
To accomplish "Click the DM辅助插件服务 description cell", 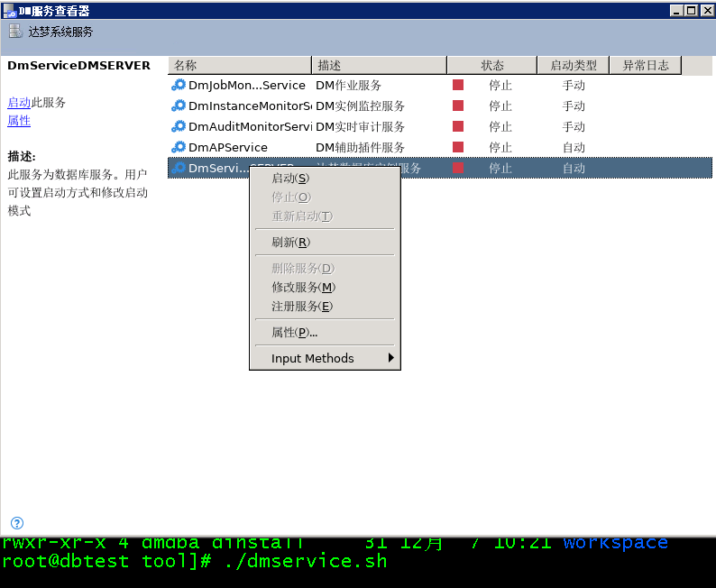I will [x=361, y=148].
